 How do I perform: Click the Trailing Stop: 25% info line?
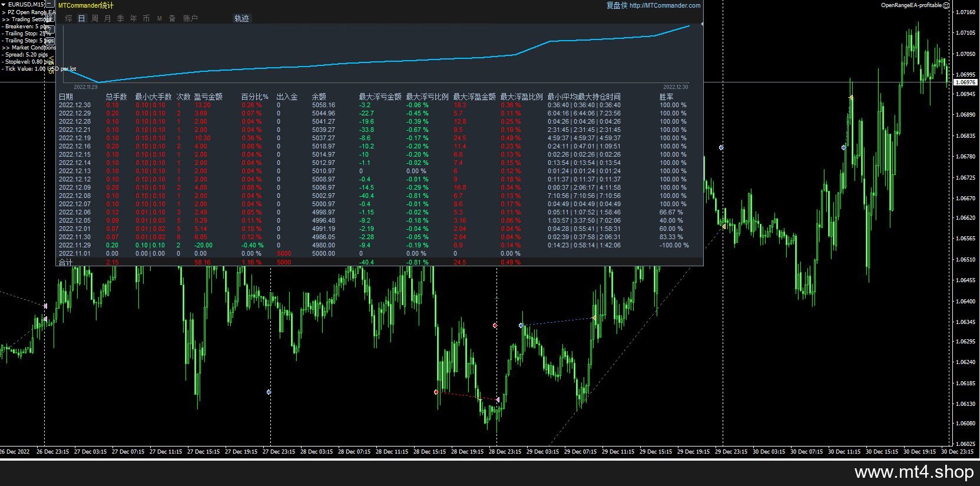tap(27, 34)
